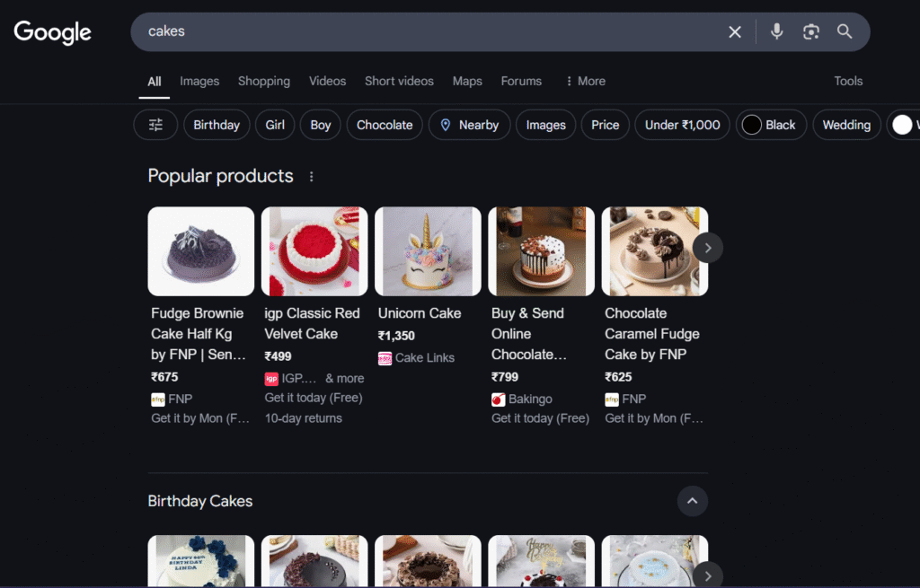Toggle the Wedding filter chip
This screenshot has width=920, height=588.
point(845,125)
